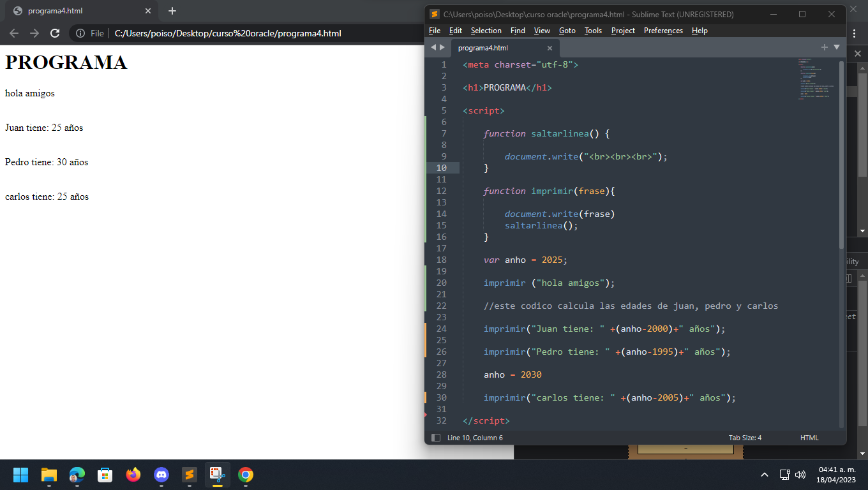Image resolution: width=868 pixels, height=490 pixels.
Task: Open the Project menu
Action: (x=623, y=31)
